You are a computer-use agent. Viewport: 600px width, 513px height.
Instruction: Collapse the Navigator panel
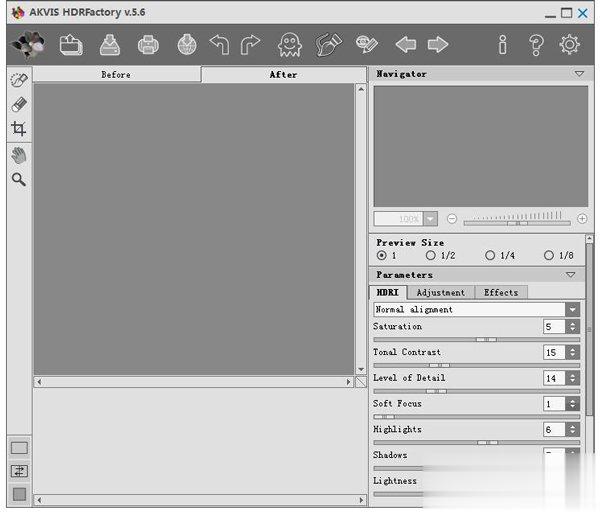click(579, 73)
